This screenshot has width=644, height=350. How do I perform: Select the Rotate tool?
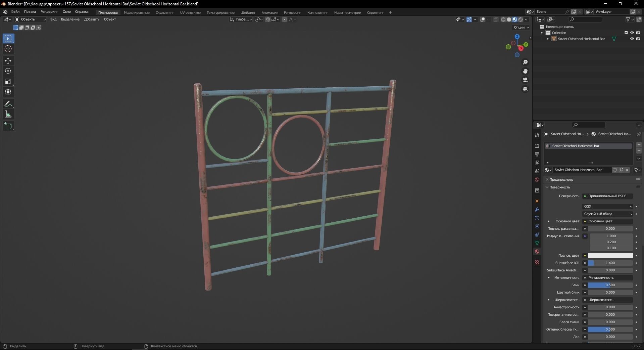click(8, 71)
